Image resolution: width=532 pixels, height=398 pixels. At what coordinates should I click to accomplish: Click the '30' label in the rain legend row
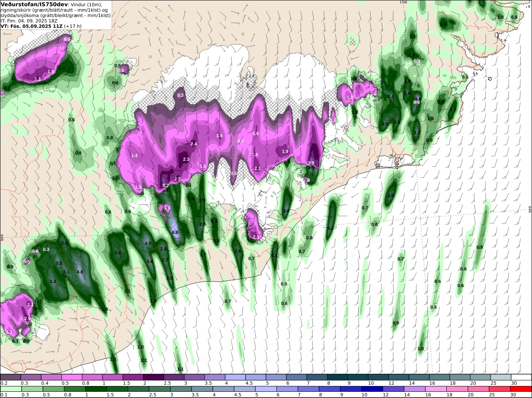click(514, 395)
